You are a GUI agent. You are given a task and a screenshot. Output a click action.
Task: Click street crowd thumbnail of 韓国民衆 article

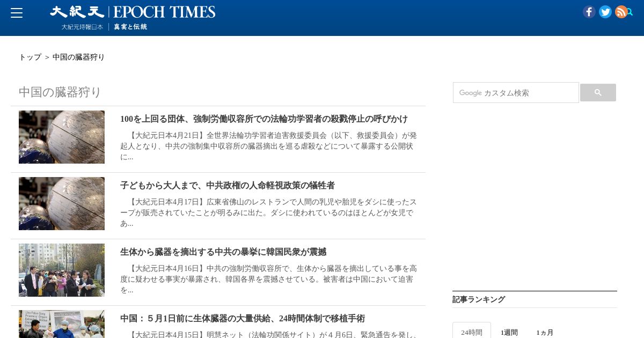coord(62,270)
